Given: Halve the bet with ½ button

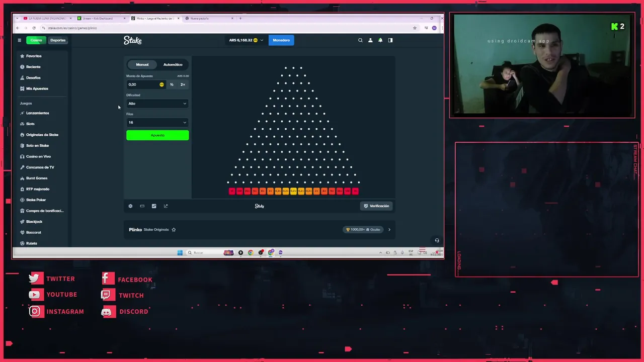Looking at the screenshot, I should (172, 84).
